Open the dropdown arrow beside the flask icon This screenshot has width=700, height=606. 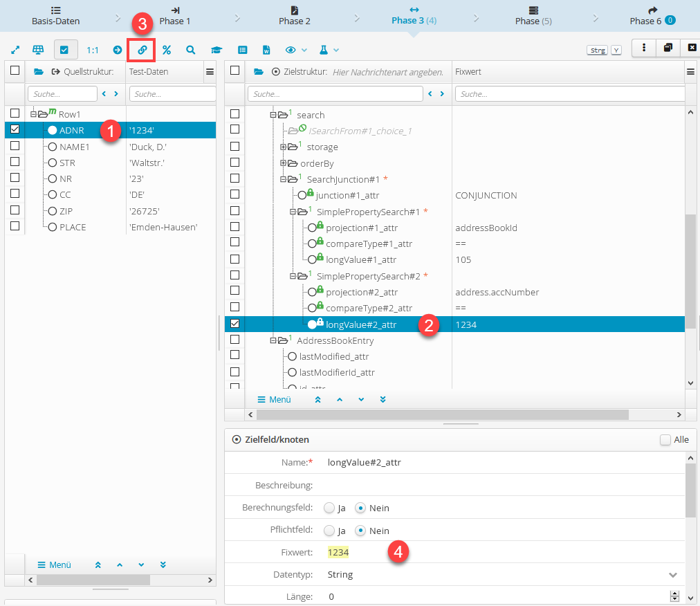tap(336, 50)
